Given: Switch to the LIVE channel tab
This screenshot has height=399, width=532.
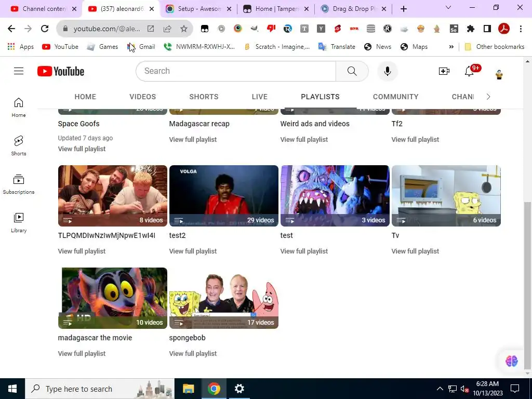Looking at the screenshot, I should (x=260, y=97).
